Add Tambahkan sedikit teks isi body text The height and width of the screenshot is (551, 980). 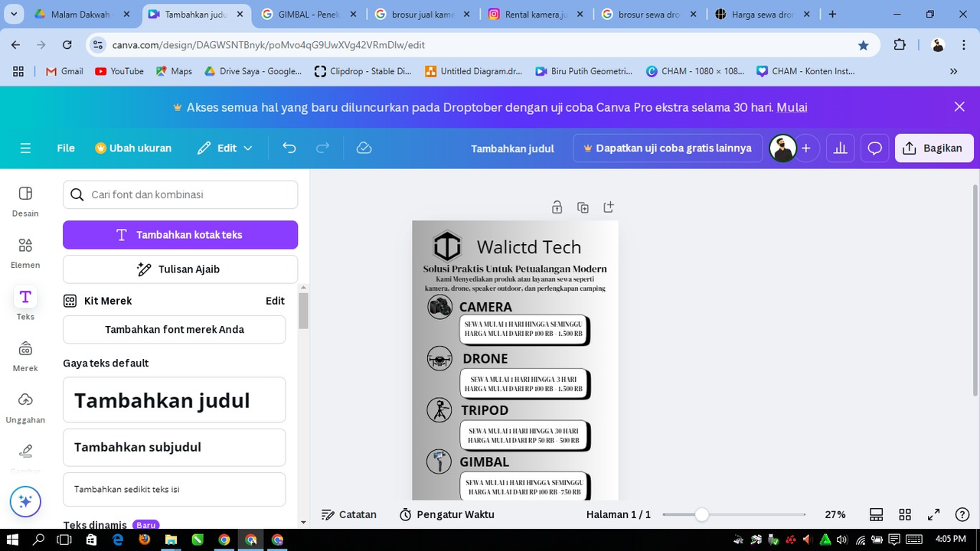coord(174,489)
